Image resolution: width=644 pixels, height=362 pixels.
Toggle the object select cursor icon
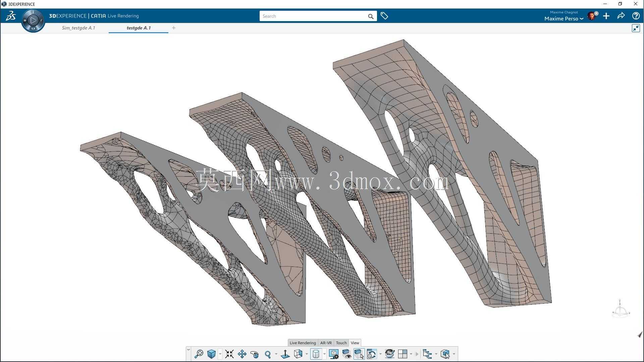point(359,354)
